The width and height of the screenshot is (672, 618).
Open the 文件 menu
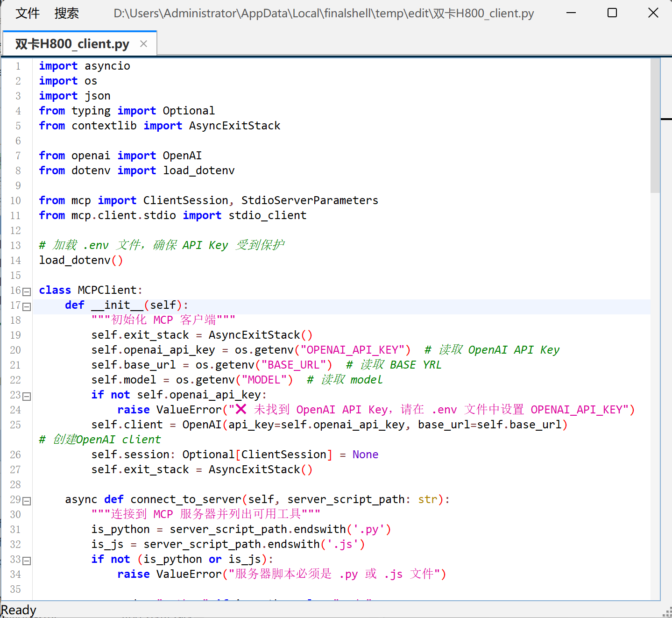pyautogui.click(x=28, y=13)
